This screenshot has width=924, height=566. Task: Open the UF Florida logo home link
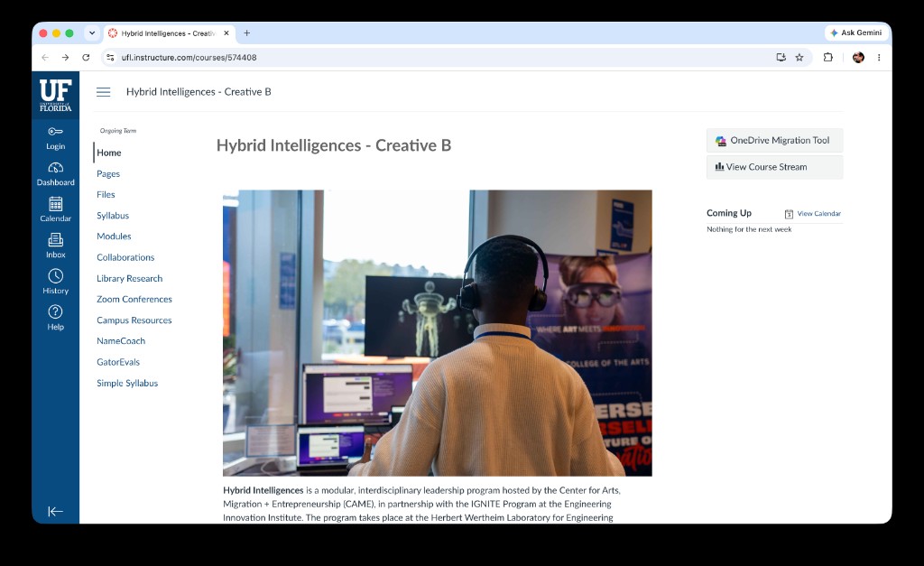point(55,96)
